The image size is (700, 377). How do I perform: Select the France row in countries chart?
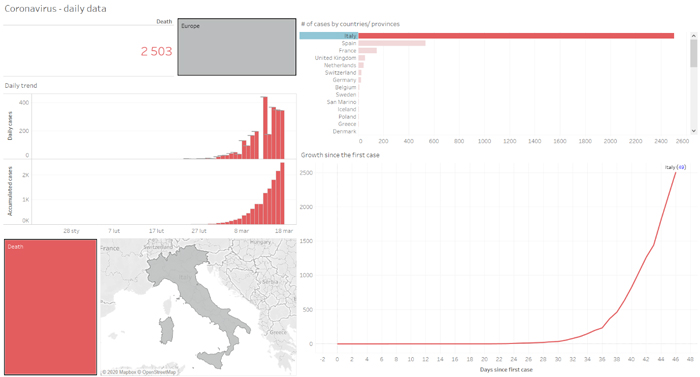[x=347, y=50]
